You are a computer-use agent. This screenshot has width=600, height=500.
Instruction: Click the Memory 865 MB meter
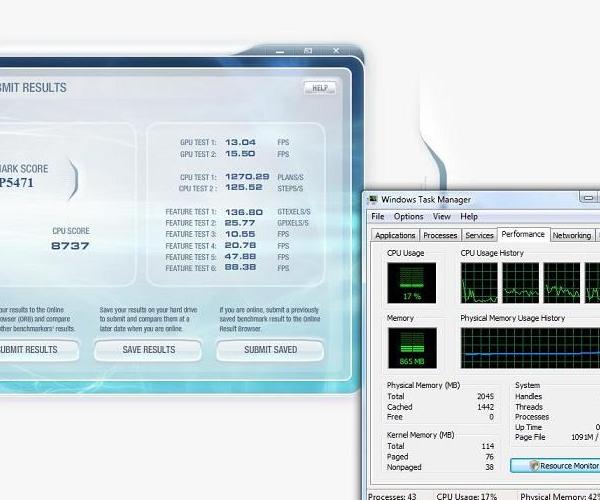[x=412, y=348]
